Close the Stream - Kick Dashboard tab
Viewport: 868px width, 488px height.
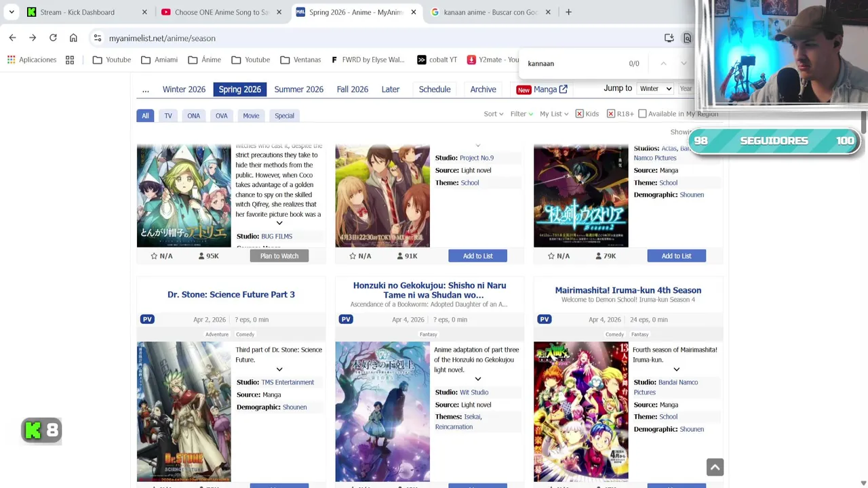click(x=144, y=12)
